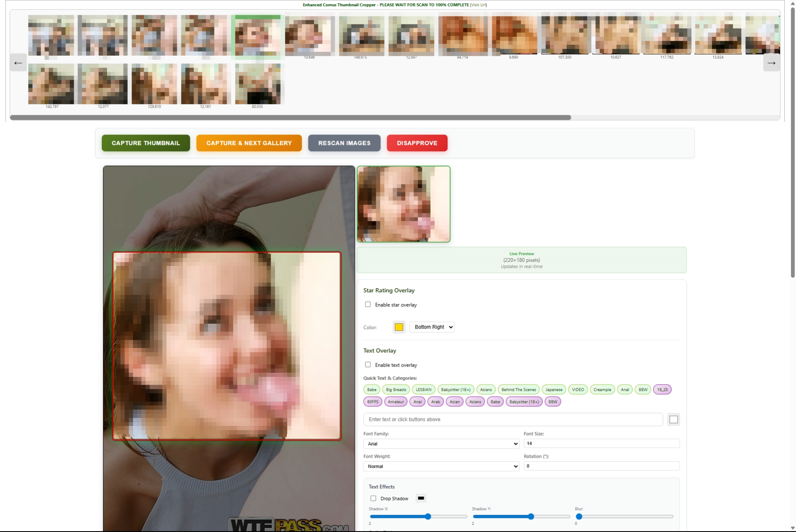Enable text overlay
Viewport: 796px width, 532px height.
click(x=368, y=364)
